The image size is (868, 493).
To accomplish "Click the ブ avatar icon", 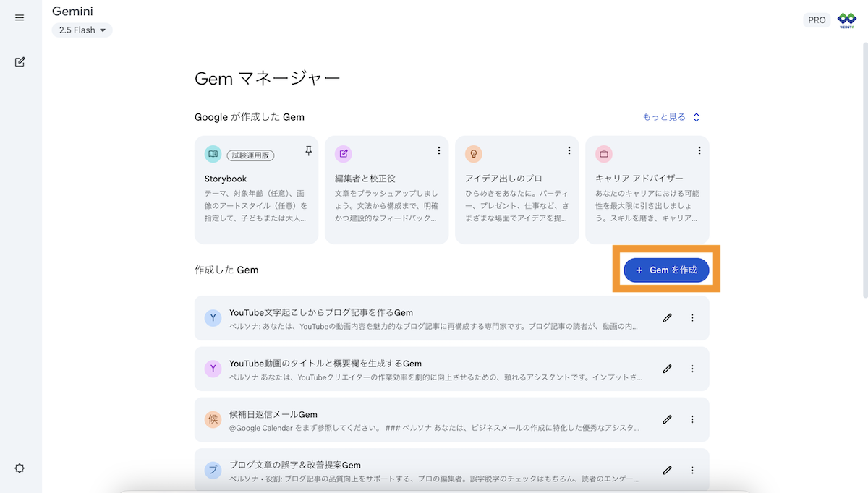I will click(213, 470).
